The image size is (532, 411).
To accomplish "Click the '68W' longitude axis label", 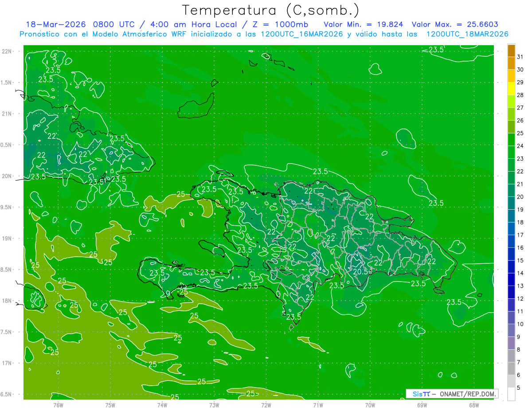I will (474, 405).
